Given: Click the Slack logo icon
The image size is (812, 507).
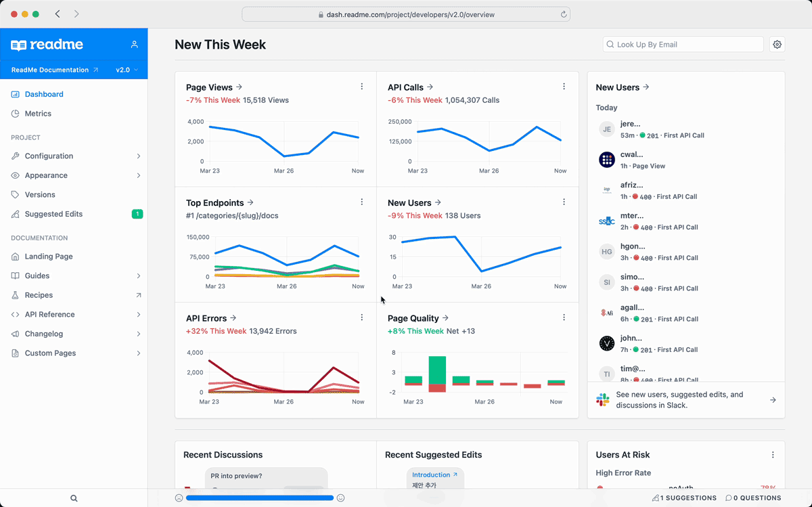Looking at the screenshot, I should [602, 400].
